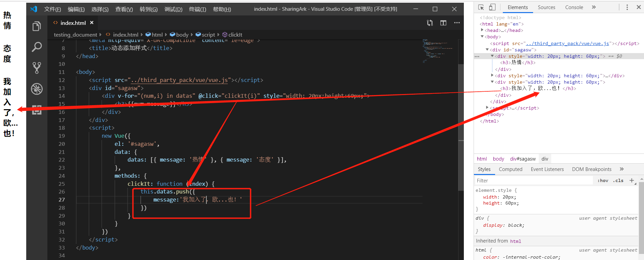Switch to the Elements DevTools tab

pos(518,7)
